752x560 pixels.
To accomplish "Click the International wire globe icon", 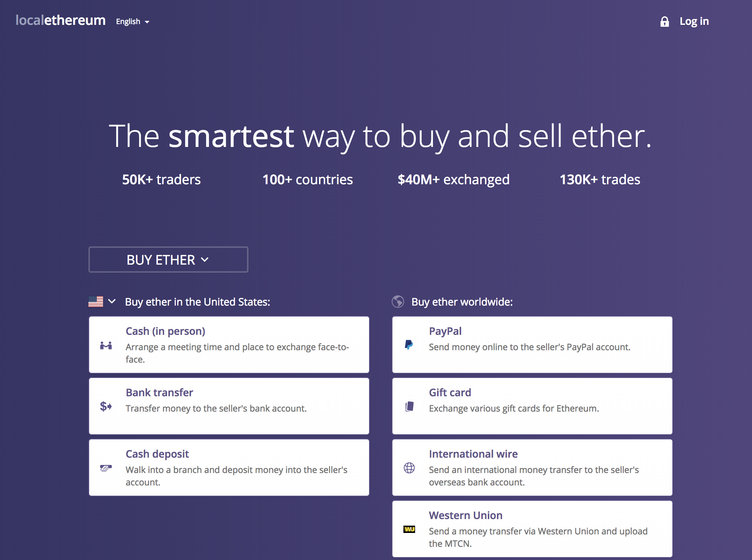I will click(x=409, y=469).
